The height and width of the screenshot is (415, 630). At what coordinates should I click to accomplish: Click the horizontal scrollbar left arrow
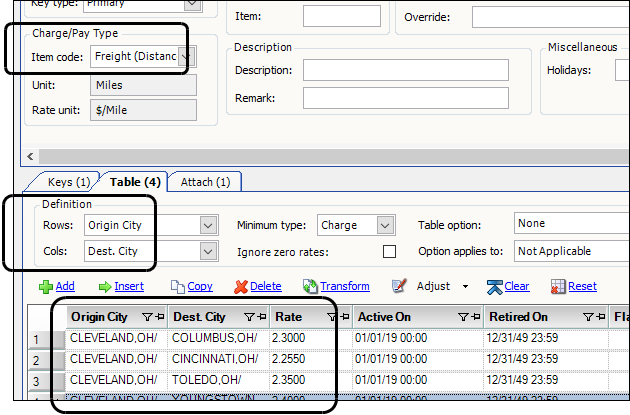pyautogui.click(x=31, y=156)
